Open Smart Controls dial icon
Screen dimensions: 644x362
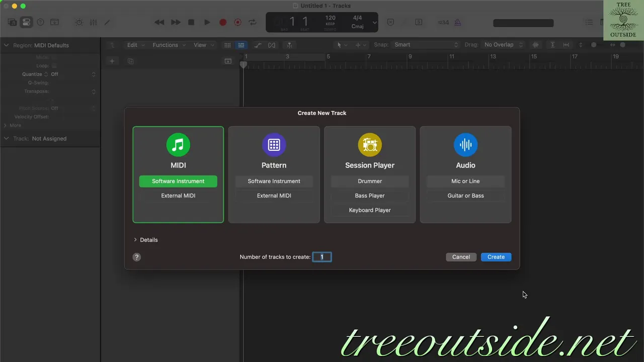[x=79, y=22]
